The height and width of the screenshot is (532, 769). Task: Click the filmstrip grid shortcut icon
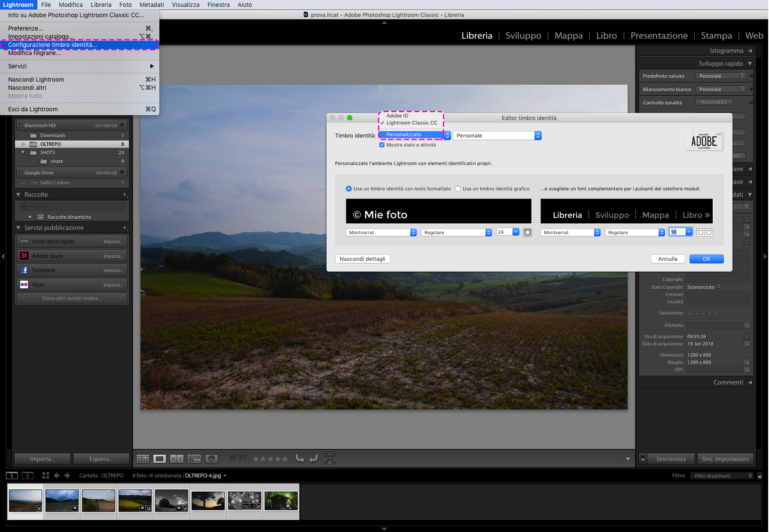click(46, 476)
